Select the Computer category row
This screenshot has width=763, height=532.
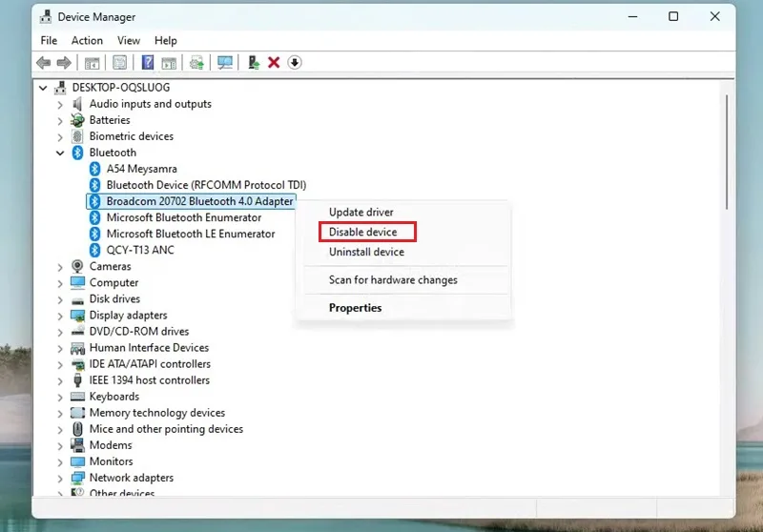113,282
